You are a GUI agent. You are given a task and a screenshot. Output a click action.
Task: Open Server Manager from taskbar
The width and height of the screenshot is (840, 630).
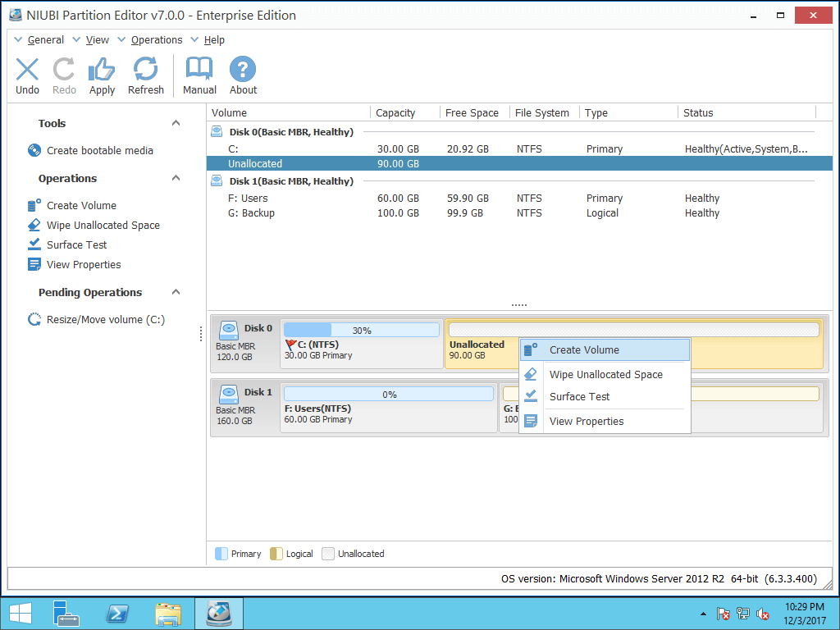(x=66, y=614)
